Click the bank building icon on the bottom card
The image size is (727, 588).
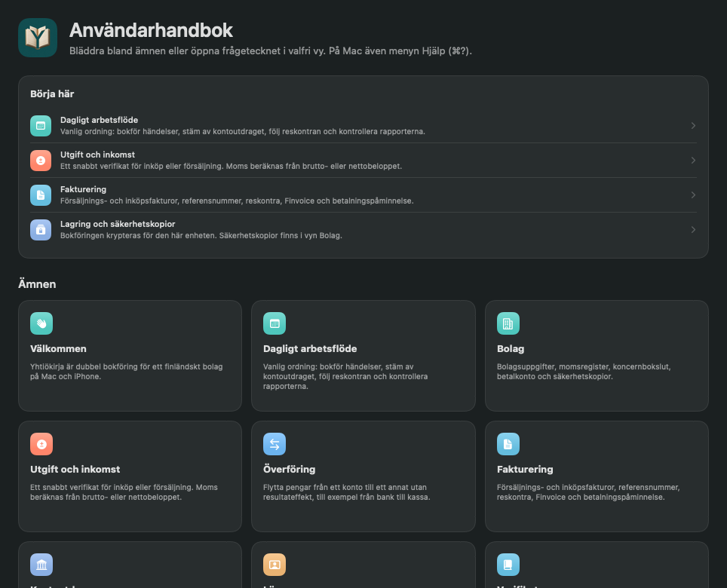41,565
